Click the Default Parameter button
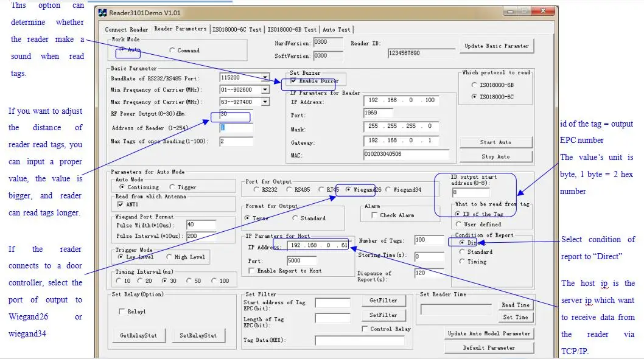 click(x=489, y=348)
